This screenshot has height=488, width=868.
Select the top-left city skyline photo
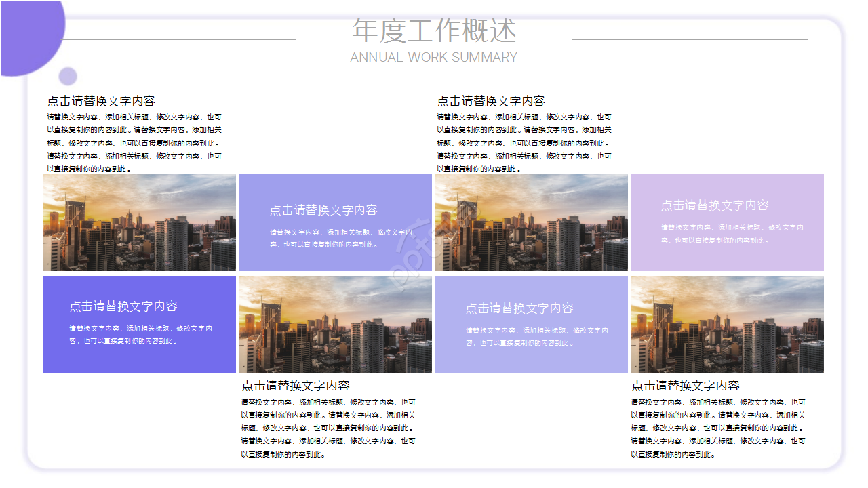pos(139,222)
